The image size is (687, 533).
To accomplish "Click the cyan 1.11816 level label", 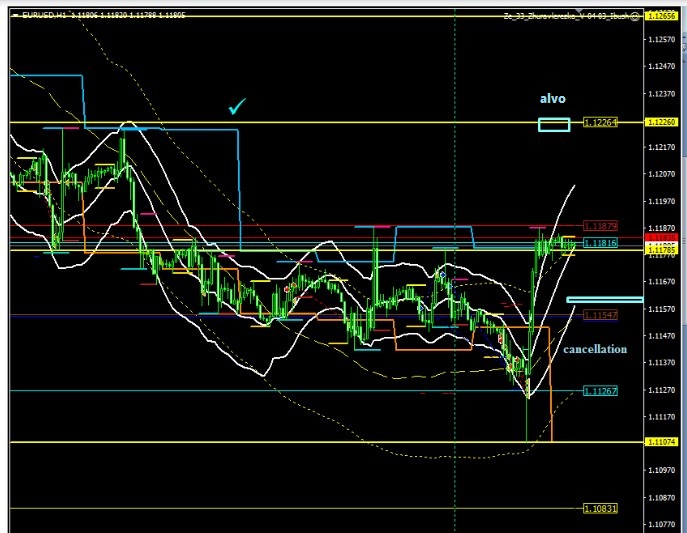I will [600, 243].
